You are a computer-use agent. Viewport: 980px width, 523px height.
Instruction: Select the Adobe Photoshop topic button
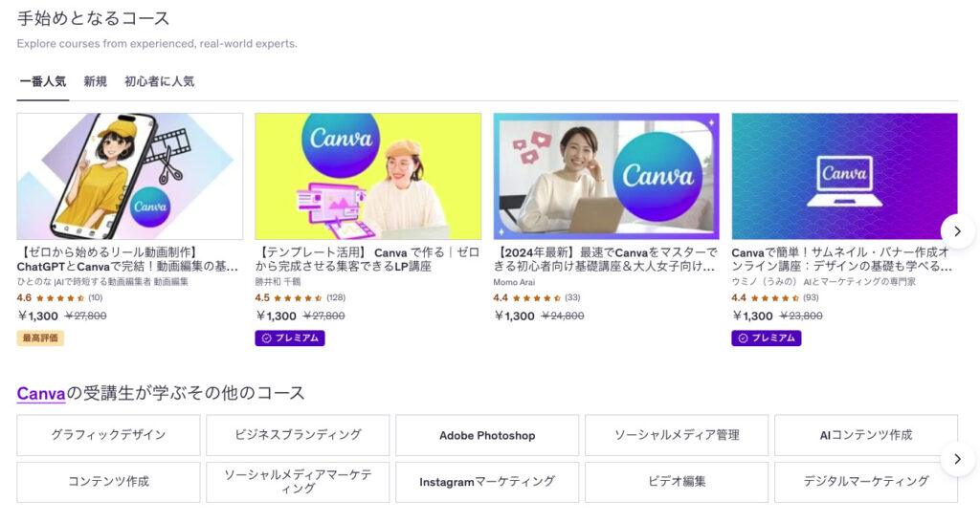click(487, 435)
